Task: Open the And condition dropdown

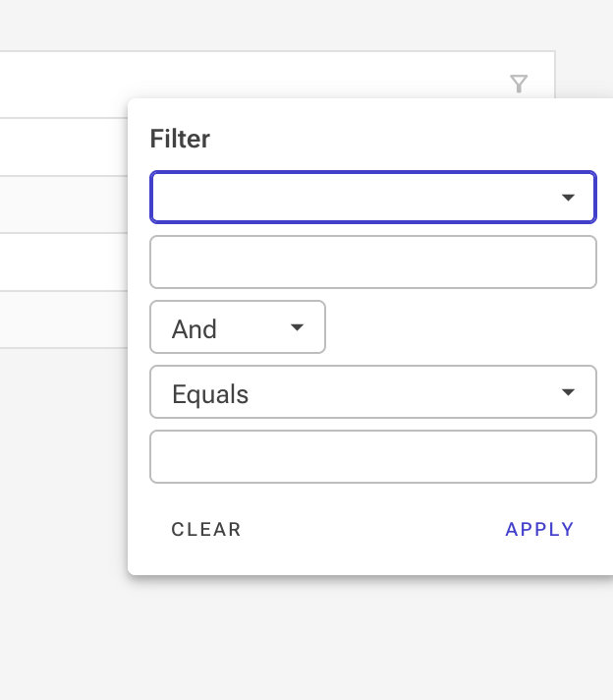Action: point(238,326)
